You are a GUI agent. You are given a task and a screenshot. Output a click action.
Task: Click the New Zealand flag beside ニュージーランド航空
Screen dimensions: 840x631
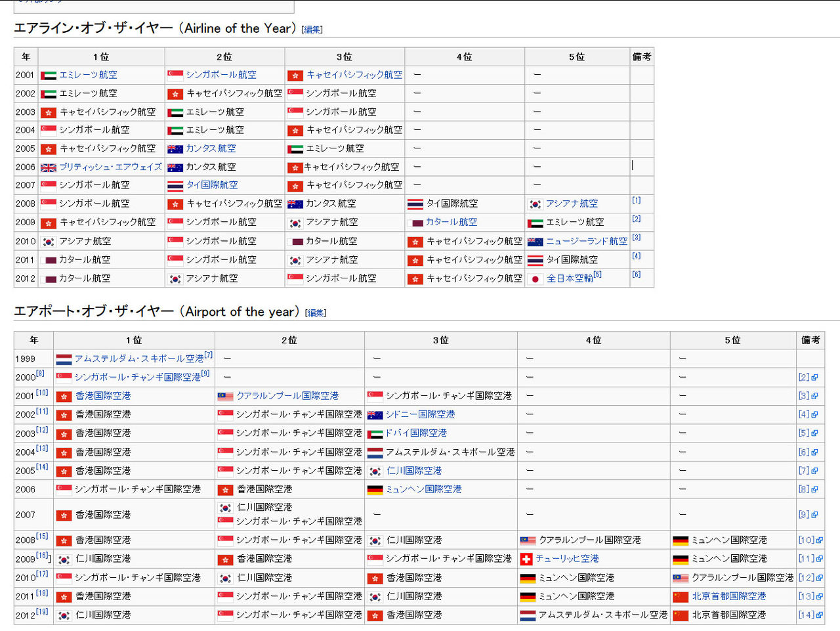[535, 242]
